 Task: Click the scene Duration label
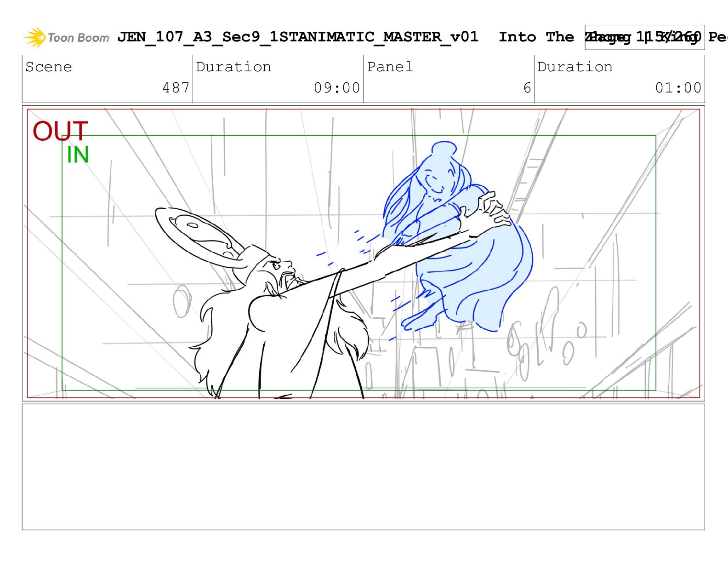point(233,67)
